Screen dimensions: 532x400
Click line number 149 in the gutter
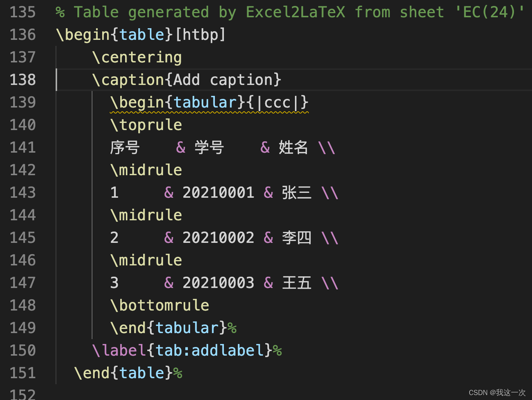[x=23, y=328]
